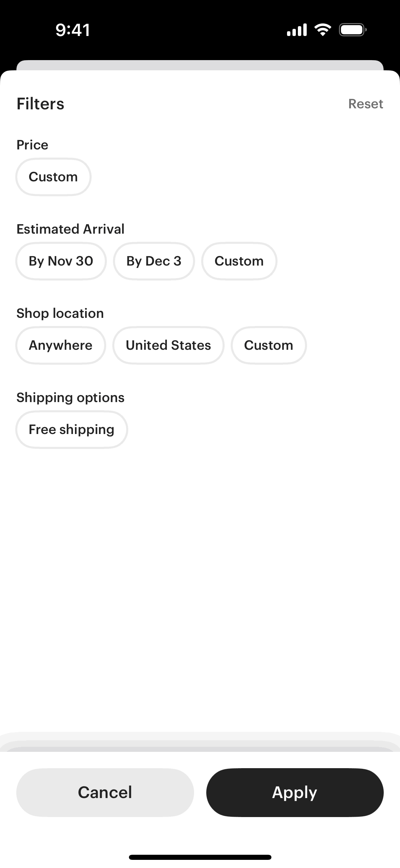Tap the 9:41 clock in status bar

point(73,30)
